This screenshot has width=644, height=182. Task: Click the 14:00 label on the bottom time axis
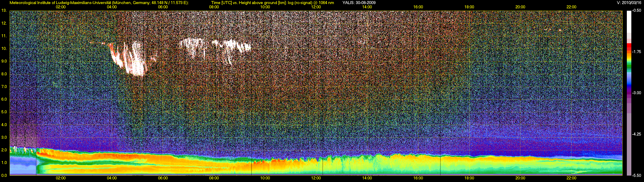[x=367, y=178]
